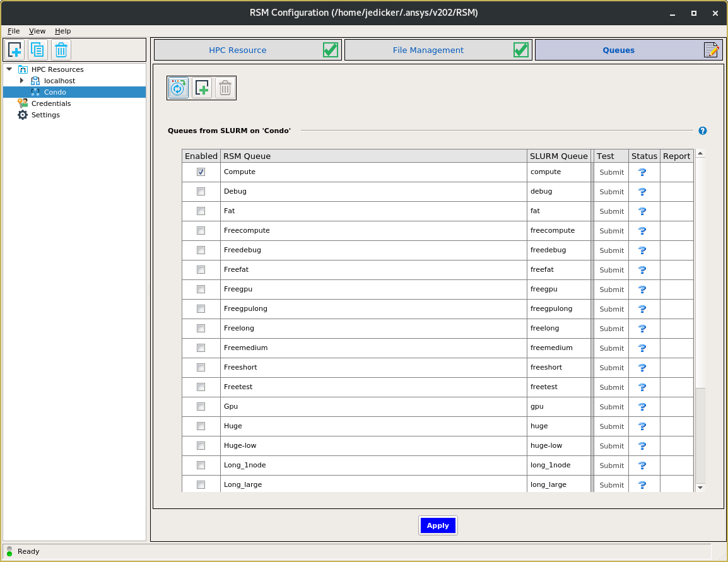Click the delete HPC resource trash icon
This screenshot has height=562, width=728.
pyautogui.click(x=61, y=50)
